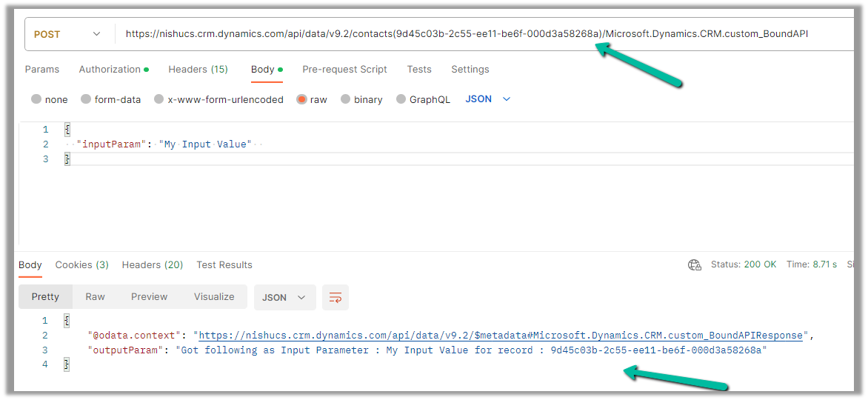868x400 pixels.
Task: Switch response view to Visualize
Action: [x=214, y=296]
